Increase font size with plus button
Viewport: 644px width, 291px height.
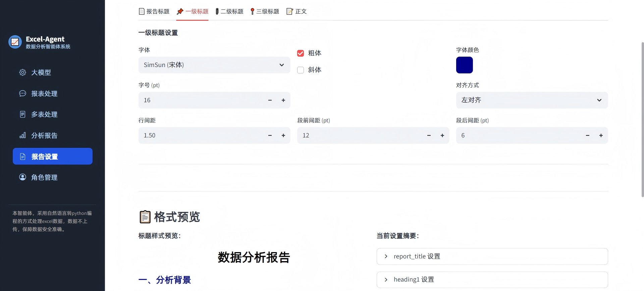tap(283, 100)
